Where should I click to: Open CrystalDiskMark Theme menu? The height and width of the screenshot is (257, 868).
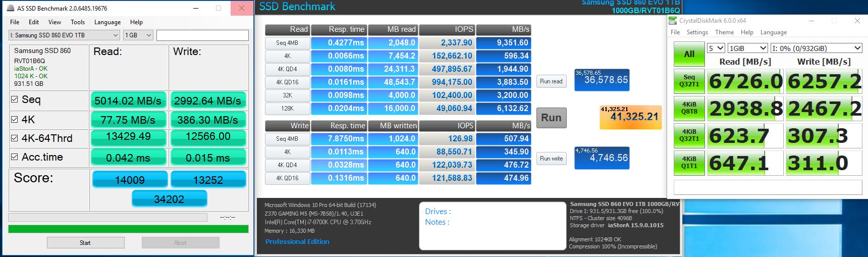724,32
